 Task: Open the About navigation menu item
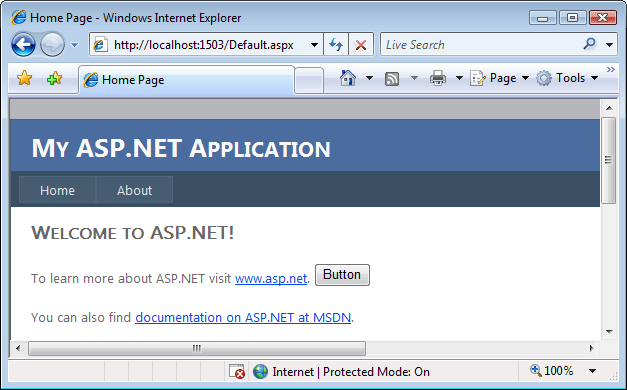[134, 190]
